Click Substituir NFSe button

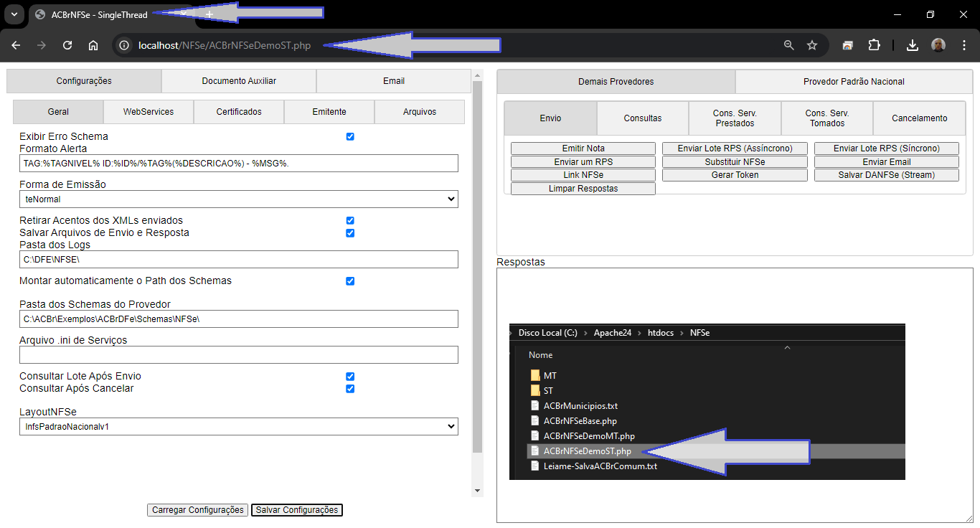point(735,162)
